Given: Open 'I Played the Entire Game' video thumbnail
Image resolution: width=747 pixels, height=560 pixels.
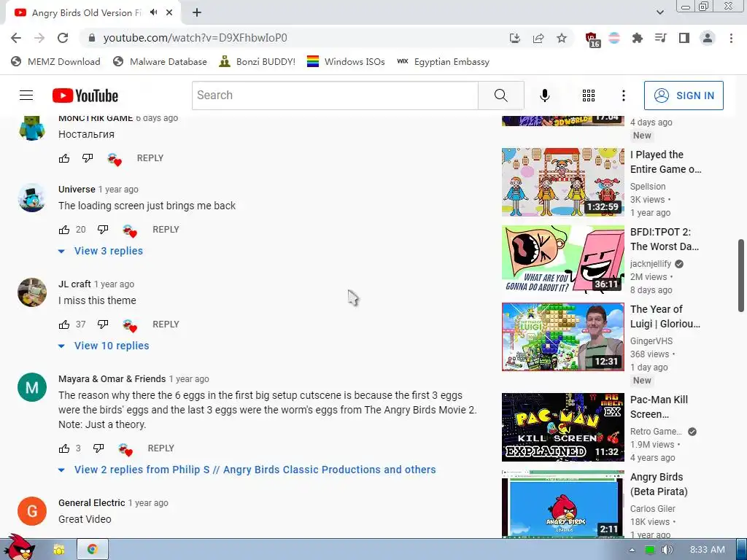Looking at the screenshot, I should pyautogui.click(x=563, y=182).
